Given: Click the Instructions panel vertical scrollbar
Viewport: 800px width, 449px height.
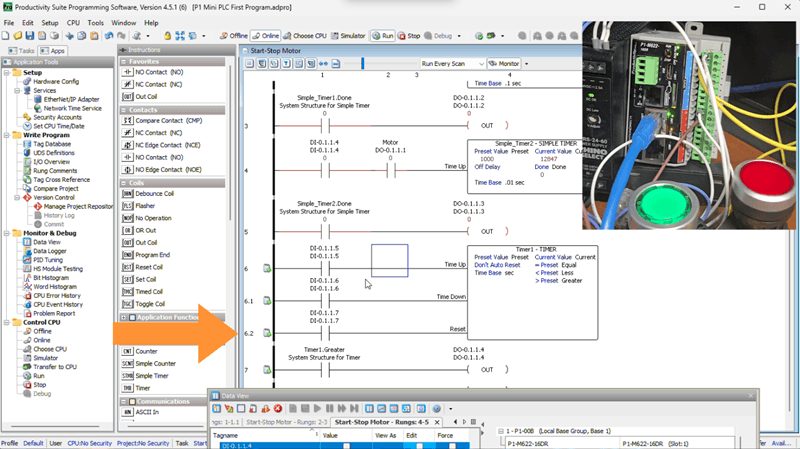Looking at the screenshot, I should [x=230, y=142].
